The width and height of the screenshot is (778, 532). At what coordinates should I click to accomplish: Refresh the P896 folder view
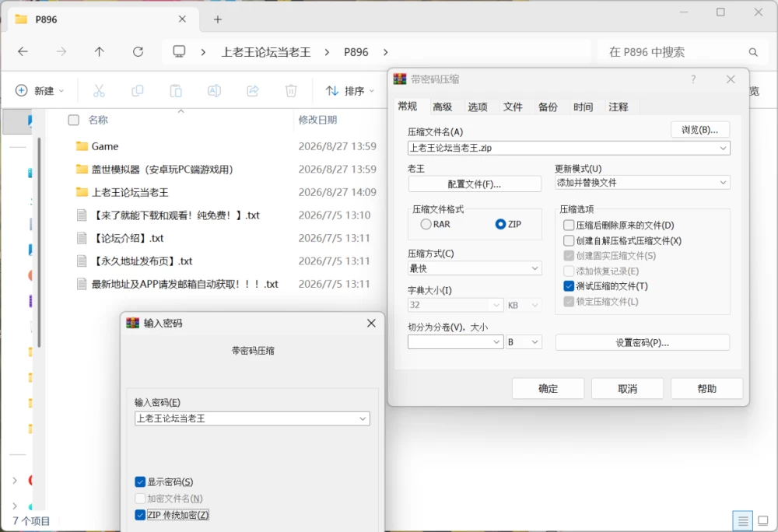[x=138, y=51]
